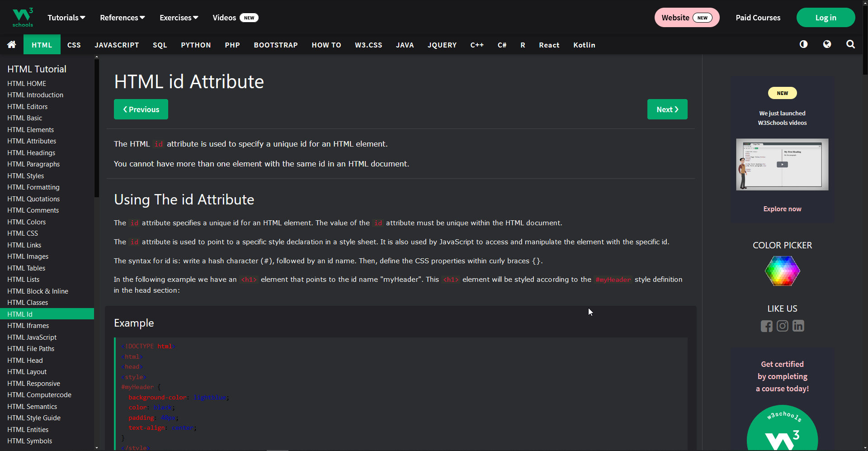The width and height of the screenshot is (868, 451).
Task: Open the Exercises dropdown
Action: click(178, 18)
